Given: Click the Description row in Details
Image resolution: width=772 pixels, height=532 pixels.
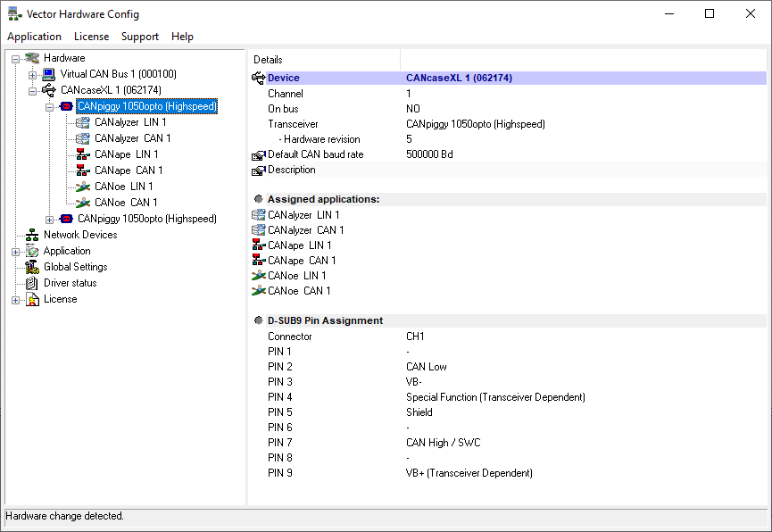Looking at the screenshot, I should tap(291, 170).
